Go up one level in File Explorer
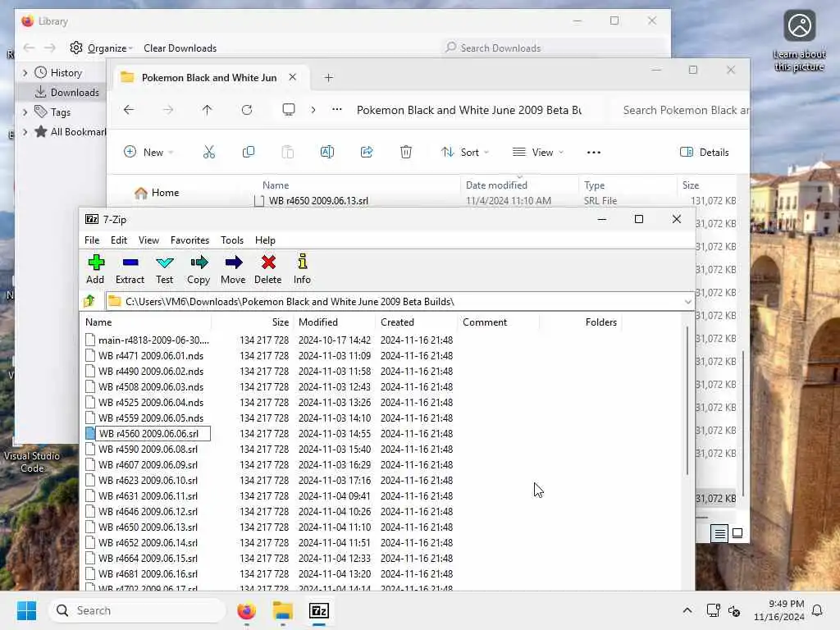The image size is (840, 630). (x=208, y=110)
